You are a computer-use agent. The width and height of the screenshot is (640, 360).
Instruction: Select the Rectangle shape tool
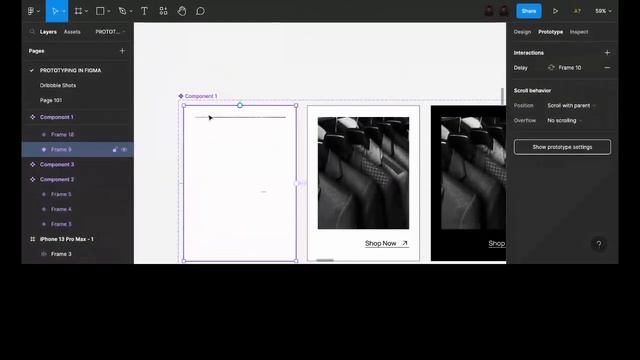100,11
